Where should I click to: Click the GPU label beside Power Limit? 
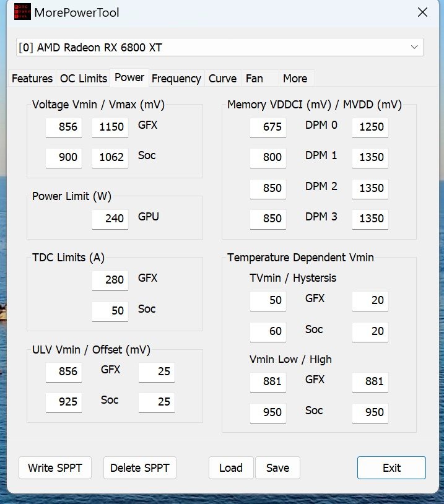[x=148, y=217]
